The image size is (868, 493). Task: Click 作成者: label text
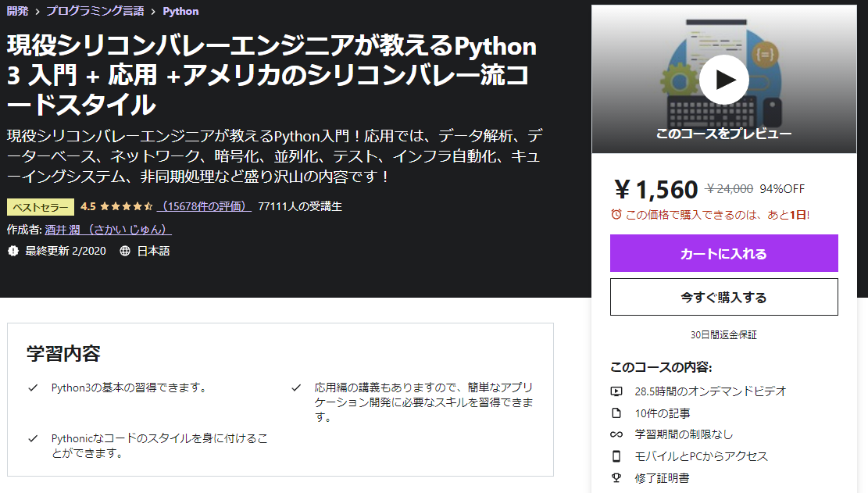pos(24,229)
